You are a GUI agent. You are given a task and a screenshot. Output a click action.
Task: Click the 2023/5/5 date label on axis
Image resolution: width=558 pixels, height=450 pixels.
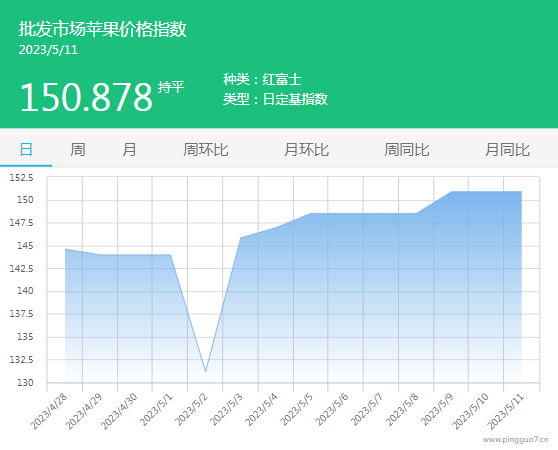coord(297,410)
